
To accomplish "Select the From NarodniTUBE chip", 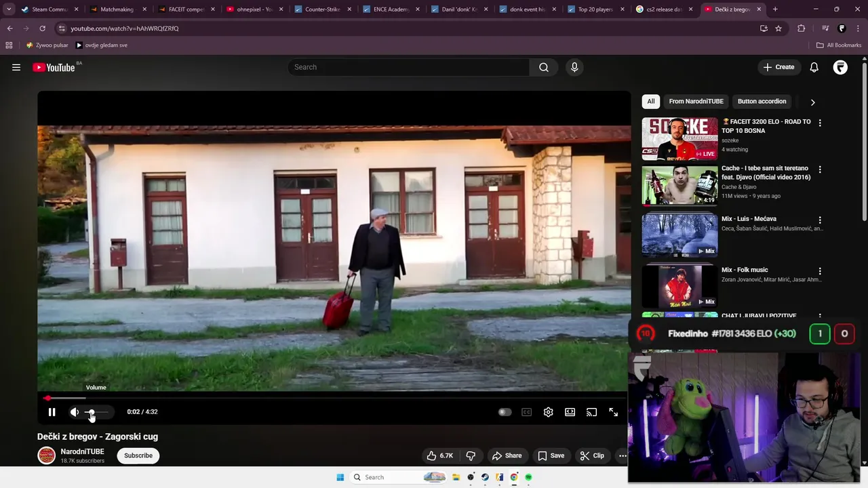I will tap(696, 102).
